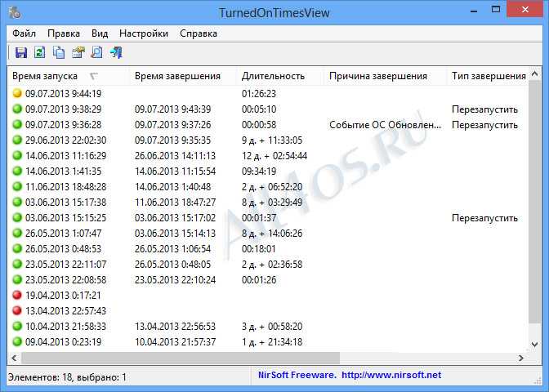Click red status icon of 19.04.2013 0:17:21
Screen dimensions: 549x392
coord(17,295)
